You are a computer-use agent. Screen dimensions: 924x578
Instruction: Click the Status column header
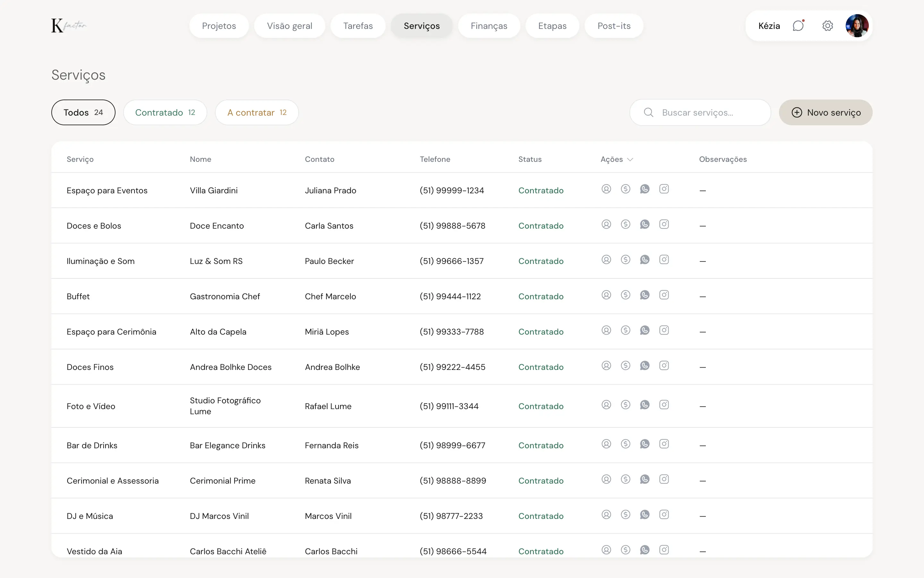pos(530,159)
